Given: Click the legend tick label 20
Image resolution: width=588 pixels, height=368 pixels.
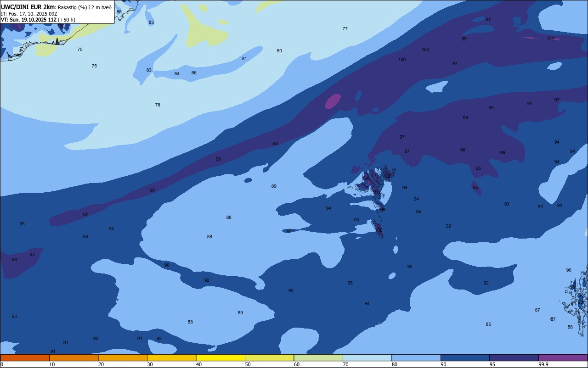Looking at the screenshot, I should point(101,364).
